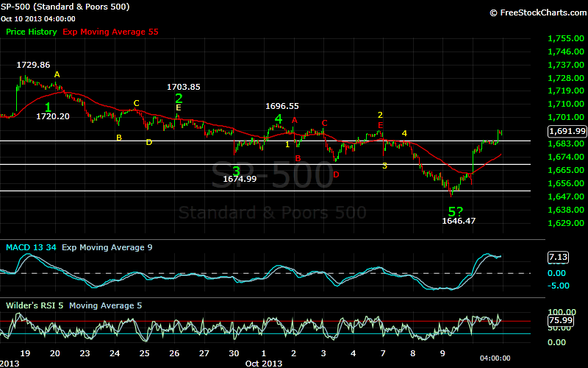Click the 1,755.00 price axis value
The height and width of the screenshot is (368, 588).
pyautogui.click(x=566, y=38)
